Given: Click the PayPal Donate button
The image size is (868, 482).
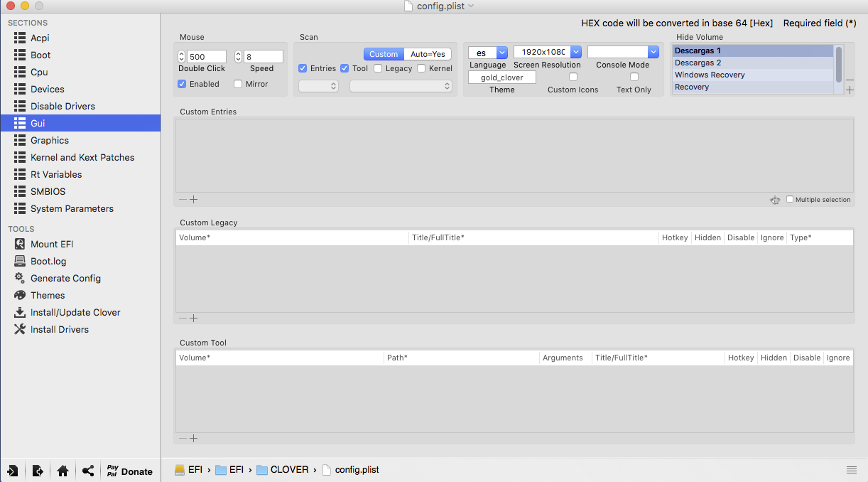Looking at the screenshot, I should coord(129,471).
